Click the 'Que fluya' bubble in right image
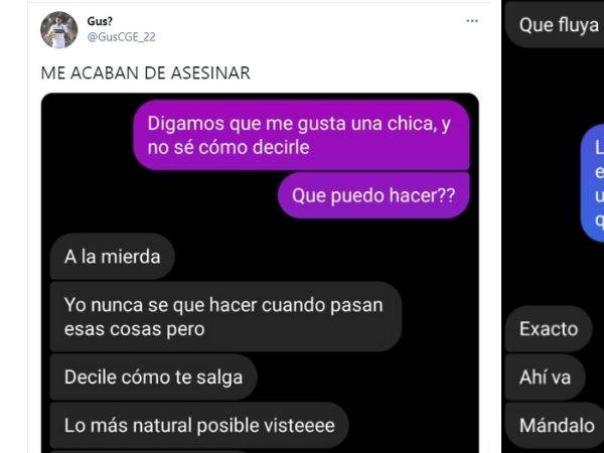 click(554, 25)
